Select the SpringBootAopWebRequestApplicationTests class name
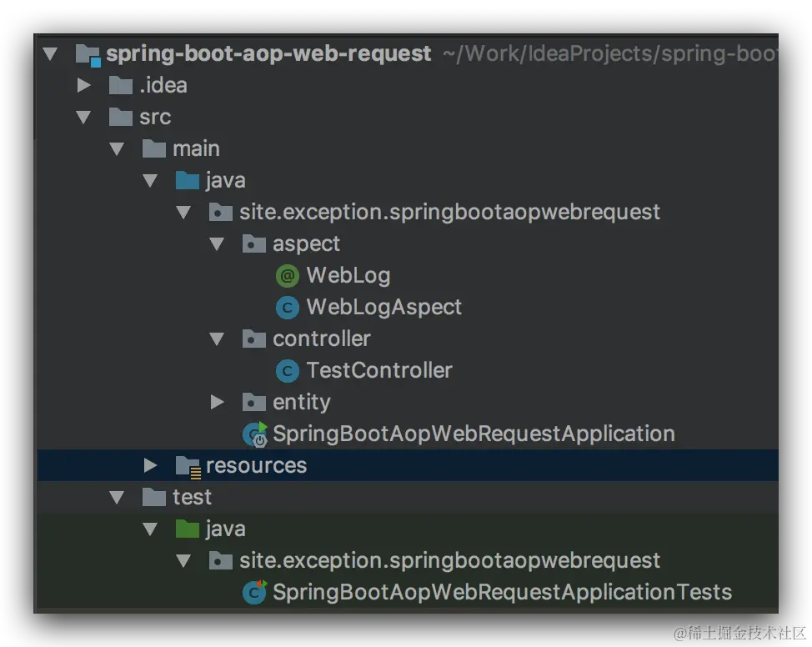Screen dimensions: 812x647 point(502,592)
